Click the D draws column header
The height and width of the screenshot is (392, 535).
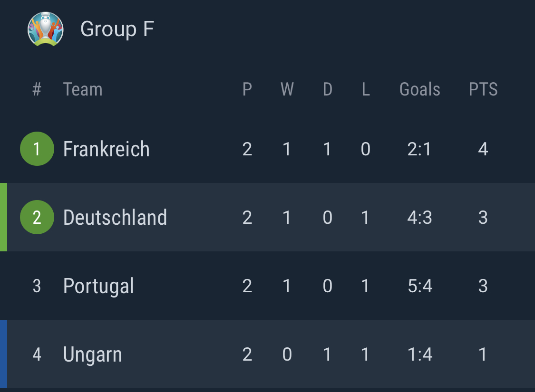[328, 89]
